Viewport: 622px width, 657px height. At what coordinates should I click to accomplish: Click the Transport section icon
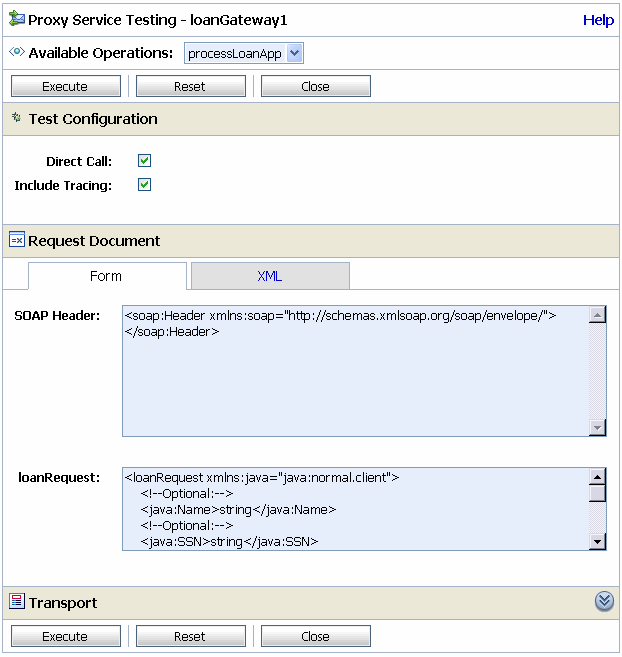[17, 601]
